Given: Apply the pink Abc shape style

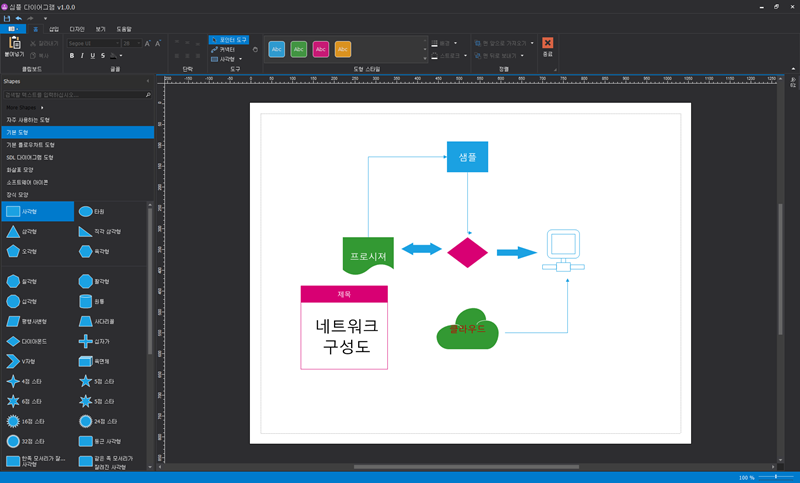Looking at the screenshot, I should click(320, 49).
